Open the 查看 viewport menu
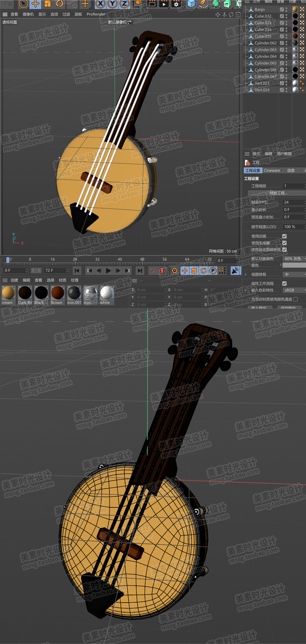 [14, 14]
